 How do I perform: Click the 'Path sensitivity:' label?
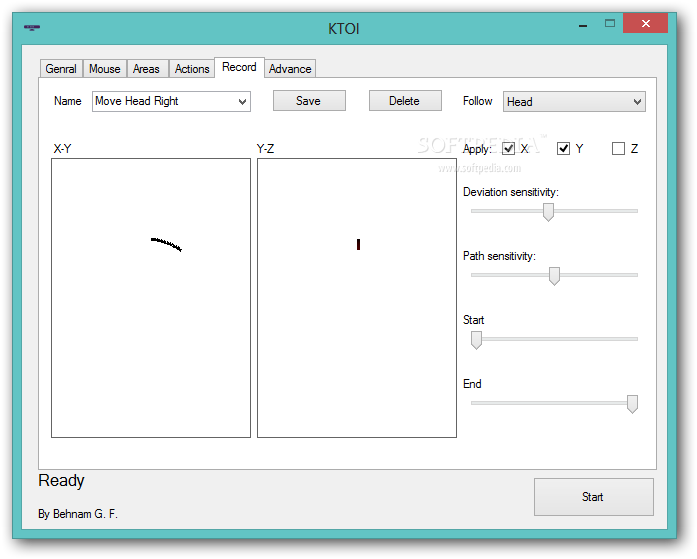[x=499, y=256]
